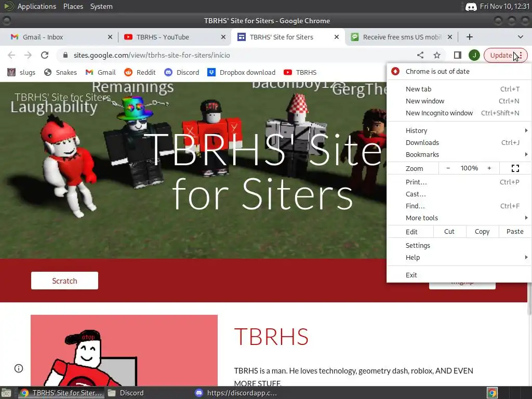Click the site lock icon in address bar
The height and width of the screenshot is (399, 532).
click(x=65, y=55)
